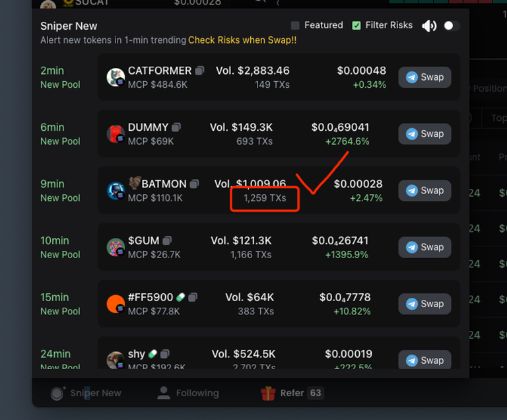Flip the switch beside the speaker icon
The width and height of the screenshot is (507, 420).
point(452,26)
